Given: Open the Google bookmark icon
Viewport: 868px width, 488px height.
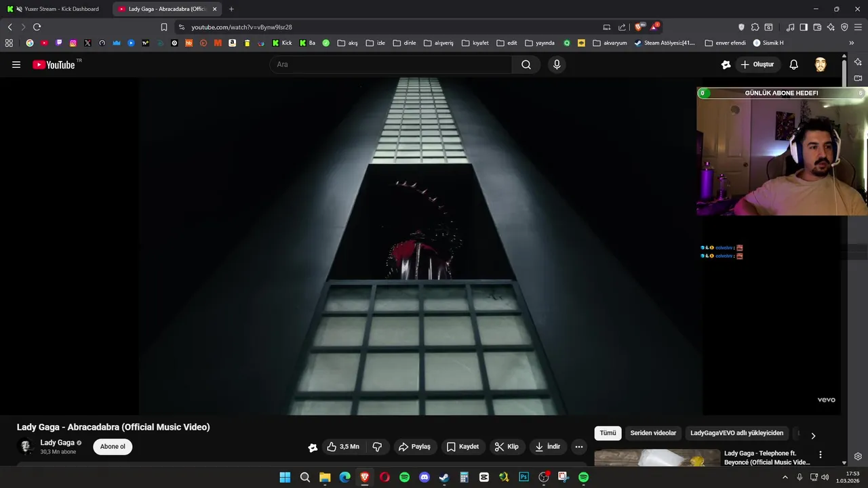Looking at the screenshot, I should [x=30, y=43].
